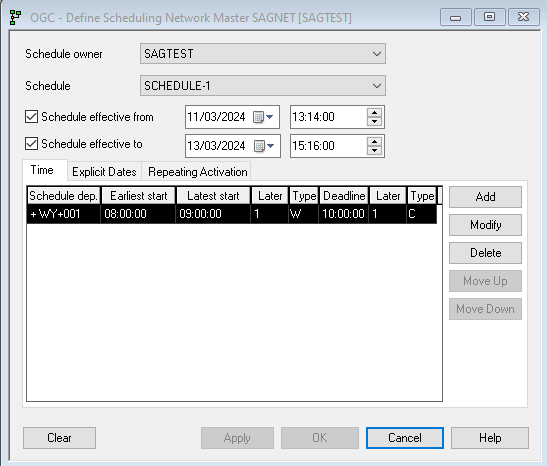The width and height of the screenshot is (547, 466).
Task: Decrease the effective from time with down arrow
Action: [x=375, y=121]
